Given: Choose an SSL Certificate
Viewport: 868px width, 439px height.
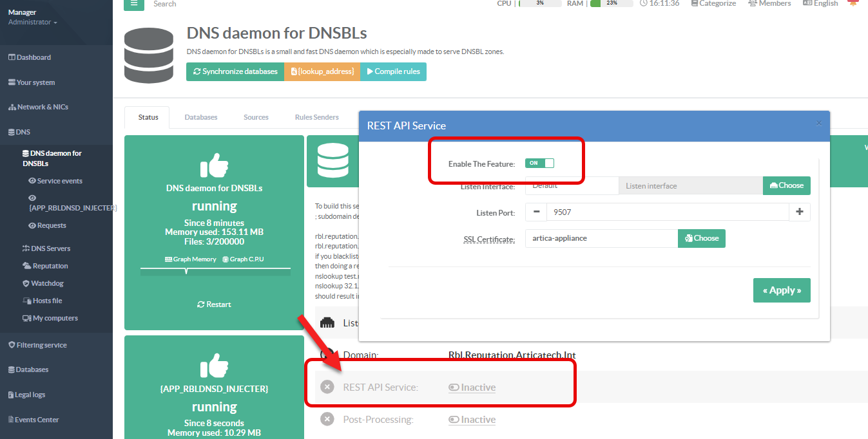Looking at the screenshot, I should point(702,238).
